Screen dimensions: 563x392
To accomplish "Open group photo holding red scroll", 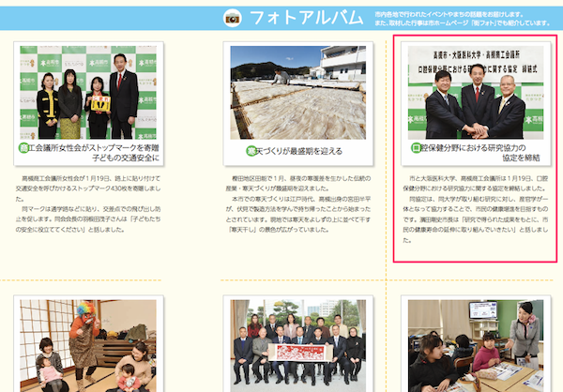I will point(298,346).
